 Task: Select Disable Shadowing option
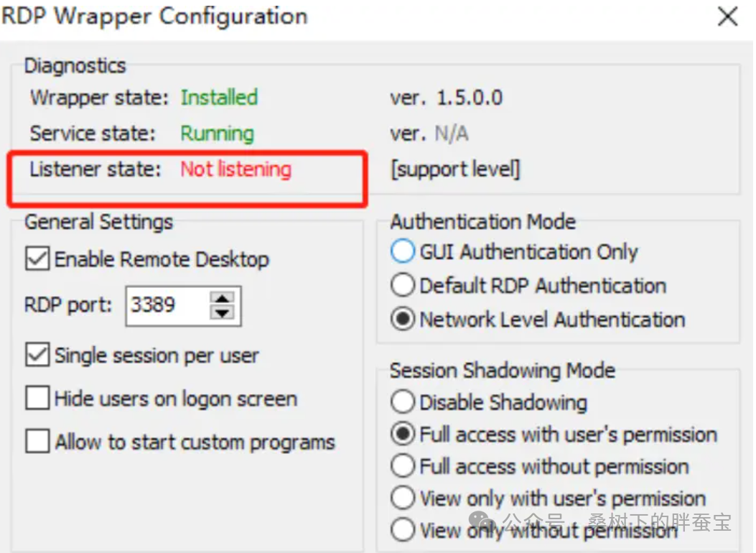tap(403, 402)
